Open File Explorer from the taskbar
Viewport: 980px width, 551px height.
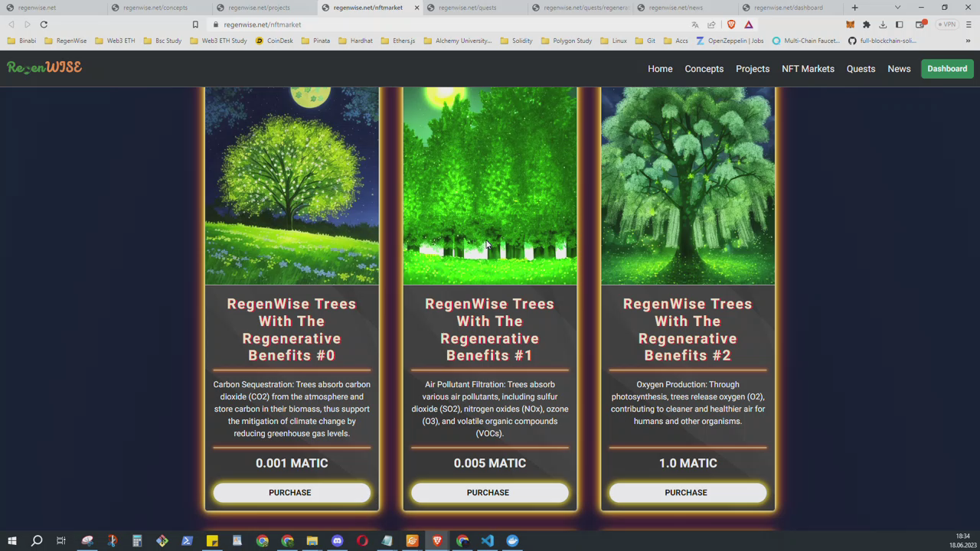coord(312,541)
